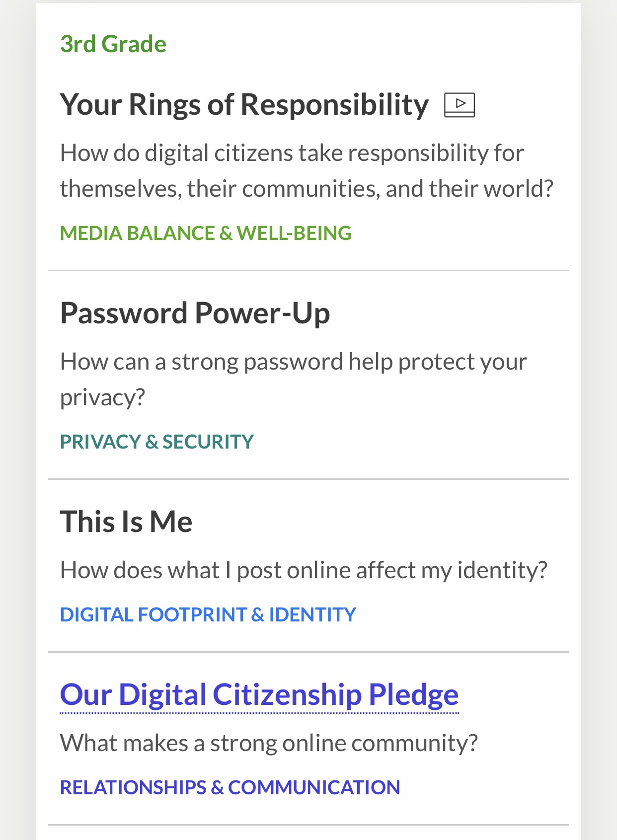
Task: Select the Digital Footprint & Identity category
Action: (x=208, y=615)
